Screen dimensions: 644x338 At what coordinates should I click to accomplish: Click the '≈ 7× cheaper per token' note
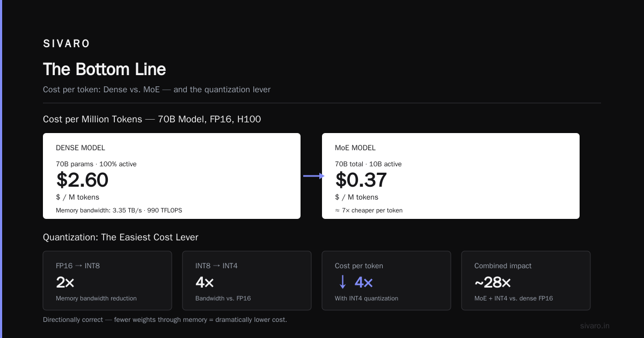click(369, 210)
